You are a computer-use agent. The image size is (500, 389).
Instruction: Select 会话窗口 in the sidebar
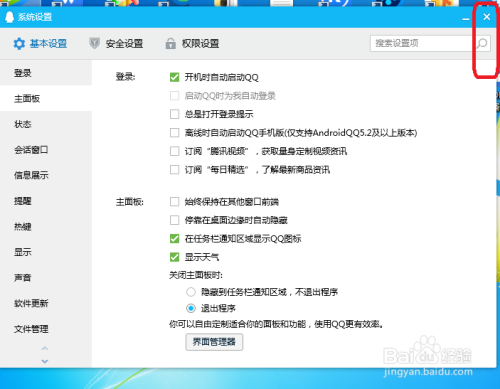coord(46,150)
